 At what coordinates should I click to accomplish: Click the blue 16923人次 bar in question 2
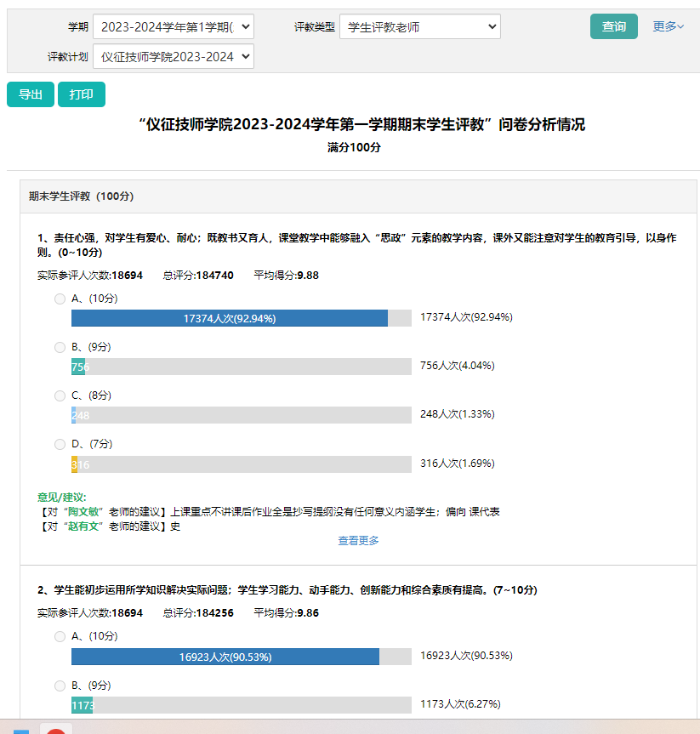[225, 657]
